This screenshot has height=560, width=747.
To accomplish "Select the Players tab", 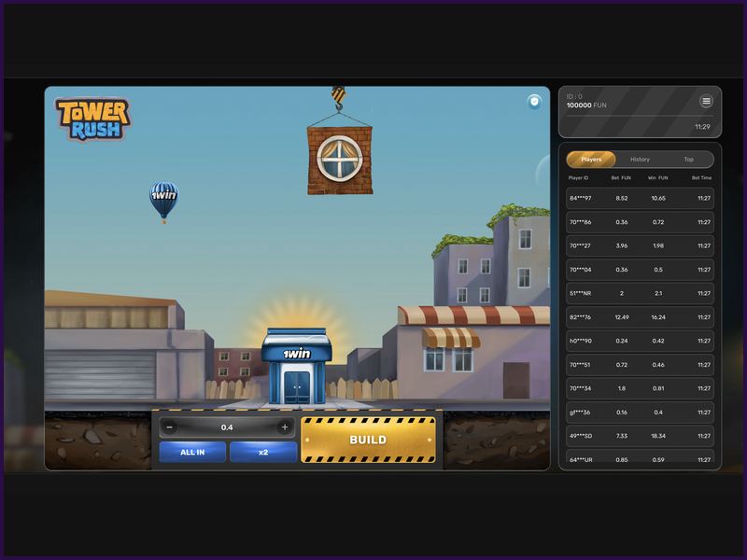I will point(591,160).
